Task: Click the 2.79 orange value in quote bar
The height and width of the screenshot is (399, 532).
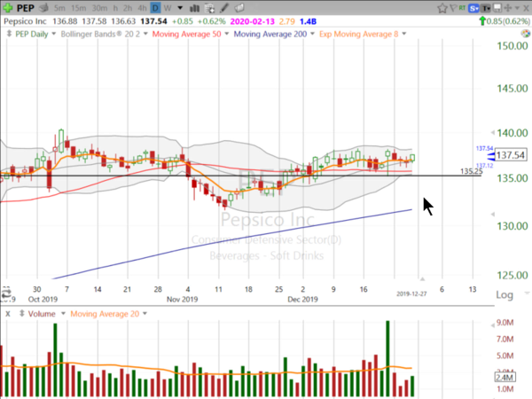Action: [x=287, y=21]
